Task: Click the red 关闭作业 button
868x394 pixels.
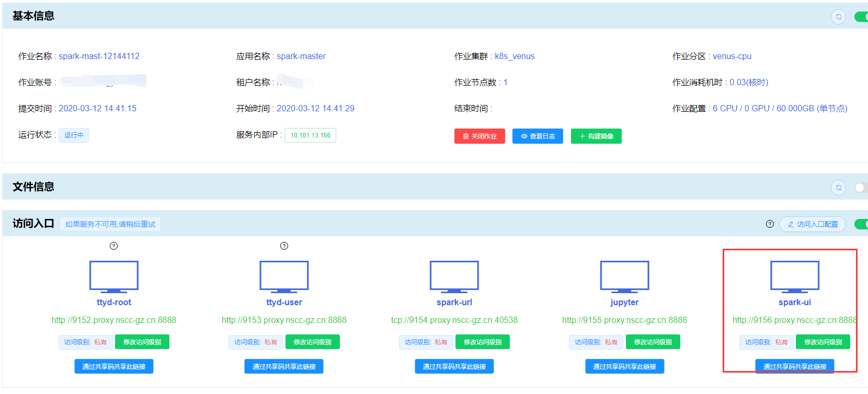Action: [x=479, y=136]
